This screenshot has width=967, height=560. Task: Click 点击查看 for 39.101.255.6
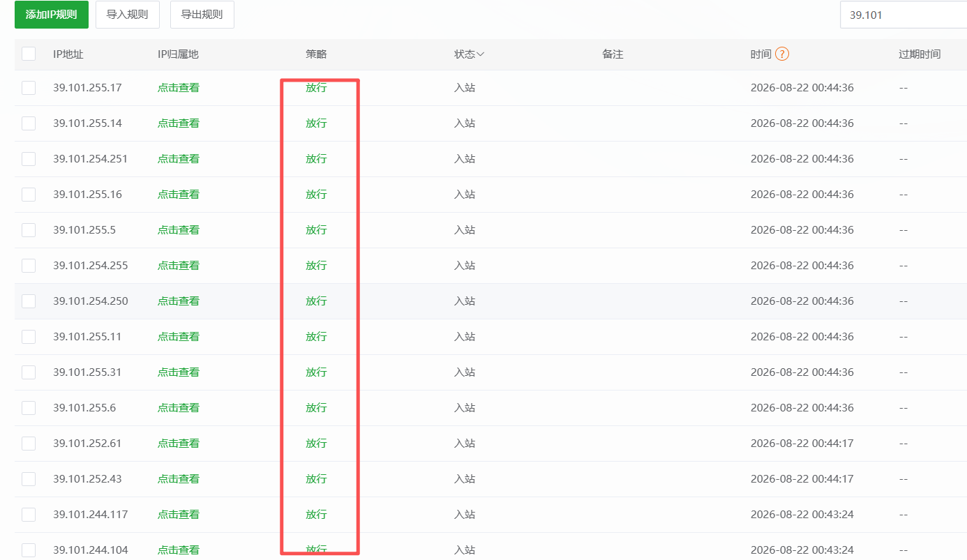pyautogui.click(x=179, y=408)
